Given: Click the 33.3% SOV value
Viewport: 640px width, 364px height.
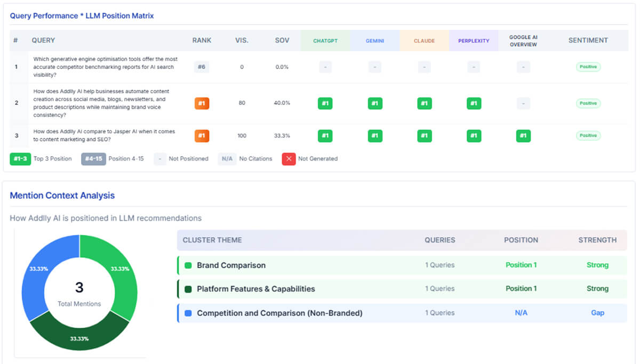Looking at the screenshot, I should (282, 135).
